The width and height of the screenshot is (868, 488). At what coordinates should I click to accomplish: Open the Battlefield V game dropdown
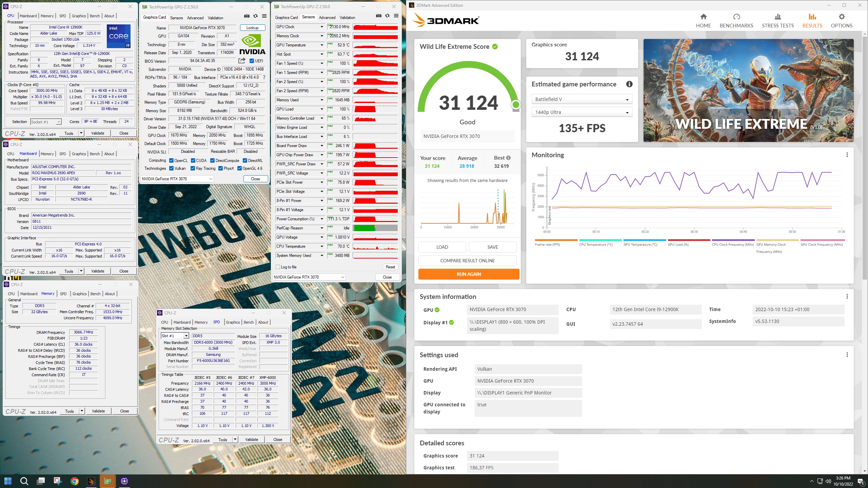pos(582,99)
